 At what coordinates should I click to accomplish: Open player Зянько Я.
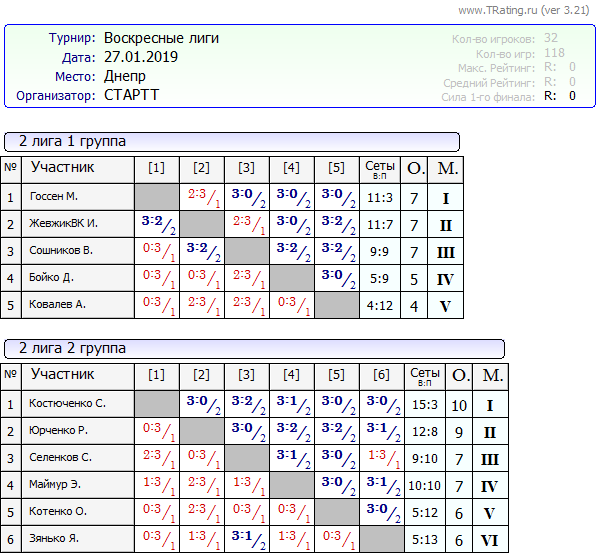click(56, 539)
